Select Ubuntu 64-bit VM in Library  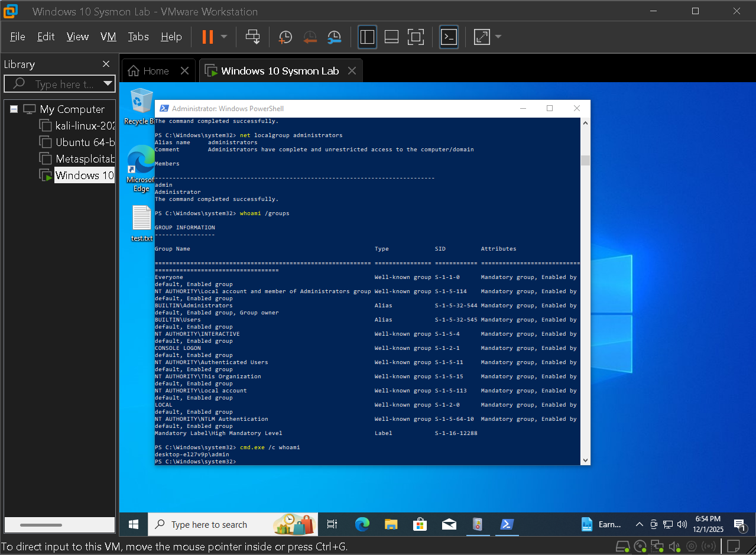coord(85,142)
